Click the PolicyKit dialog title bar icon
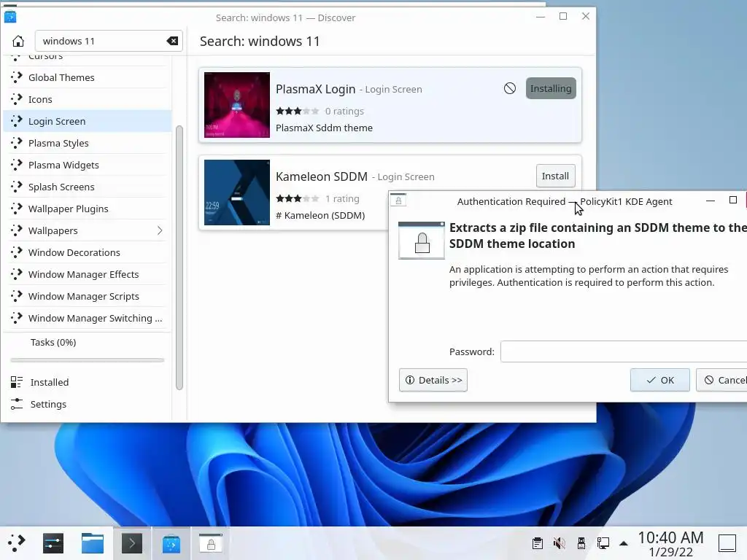Screen dimensions: 747x560 coord(398,200)
